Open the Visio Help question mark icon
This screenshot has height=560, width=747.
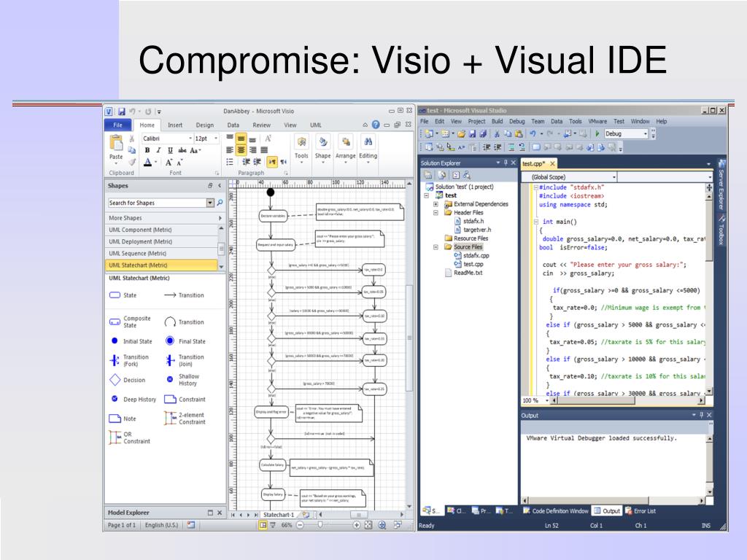376,125
